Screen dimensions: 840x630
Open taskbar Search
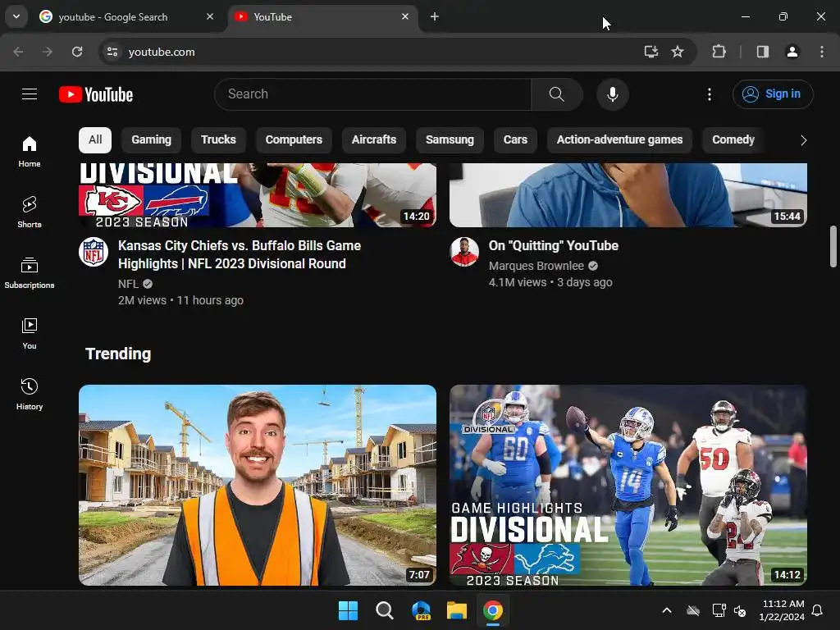pyautogui.click(x=385, y=610)
